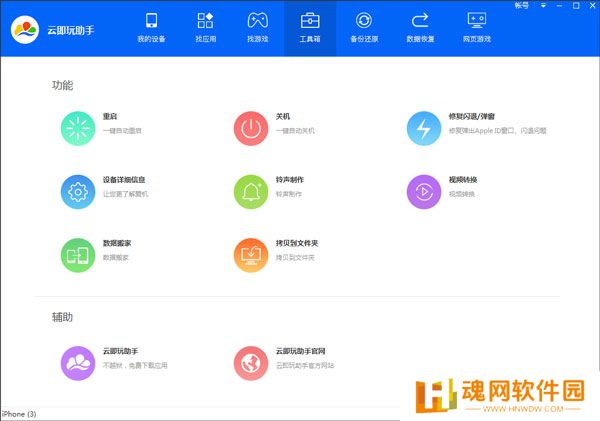Image resolution: width=600 pixels, height=421 pixels.
Task: Click the 帐号 account button
Action: (x=522, y=5)
